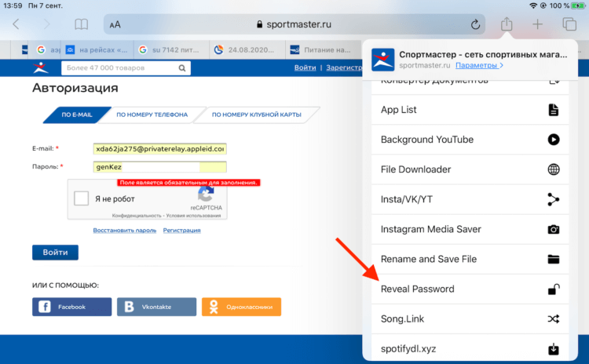Viewport: 589px width, 364px height.
Task: Log in with Facebook button
Action: 71,307
